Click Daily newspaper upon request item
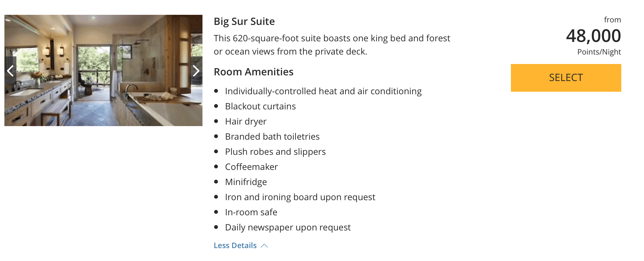 click(x=288, y=227)
